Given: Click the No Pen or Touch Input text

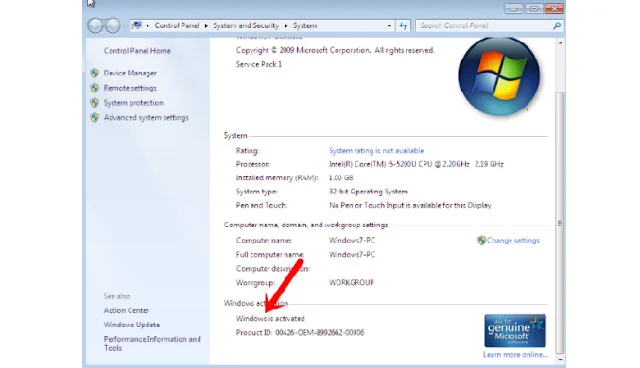Looking at the screenshot, I should click(410, 205).
